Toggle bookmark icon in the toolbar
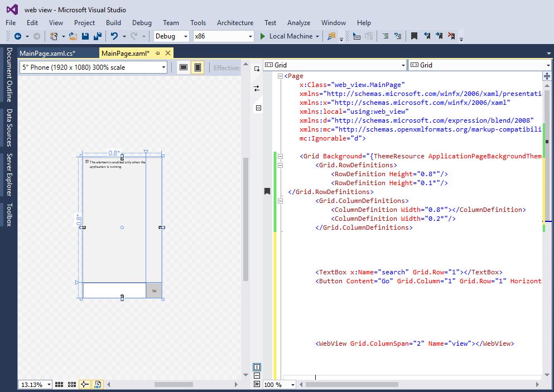The image size is (554, 392). (x=414, y=36)
